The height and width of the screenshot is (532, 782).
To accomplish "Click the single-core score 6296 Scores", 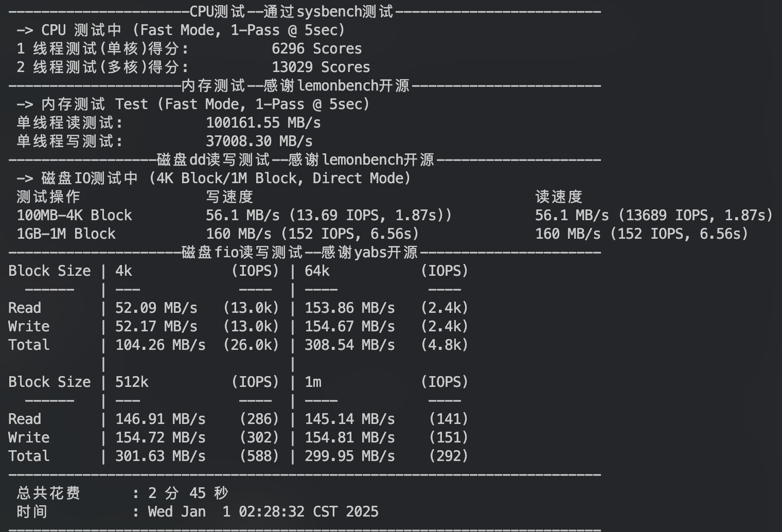I will pos(317,49).
